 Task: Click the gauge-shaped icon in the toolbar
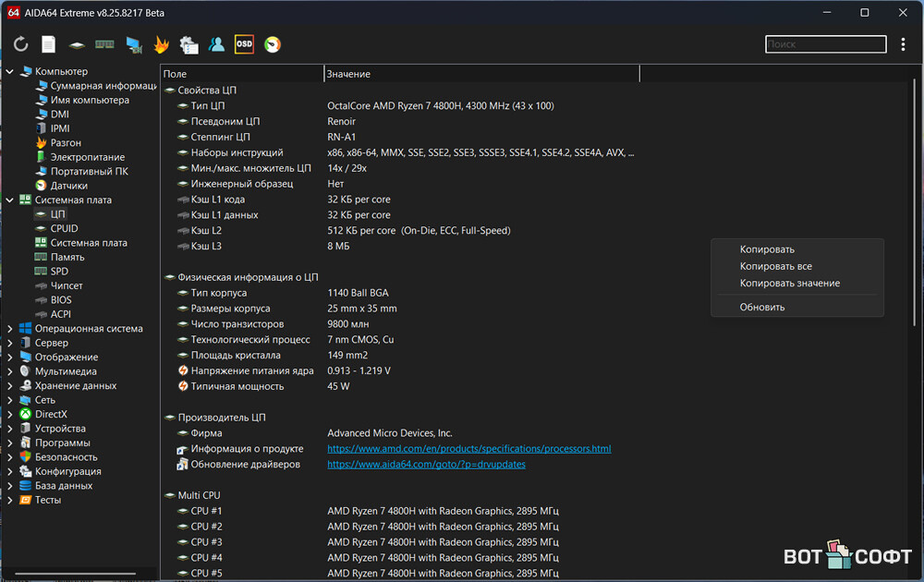[x=273, y=44]
